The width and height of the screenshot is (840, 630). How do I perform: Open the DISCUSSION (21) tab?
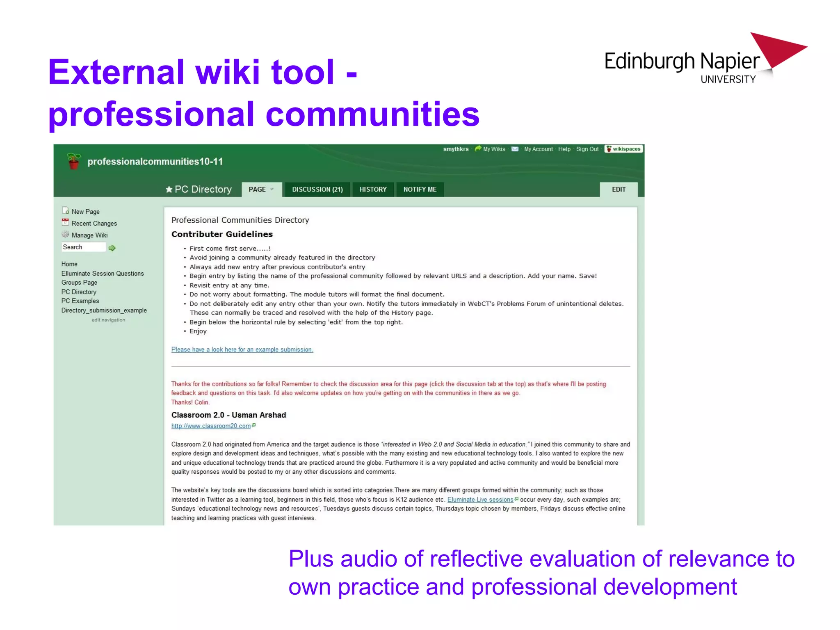pyautogui.click(x=317, y=189)
